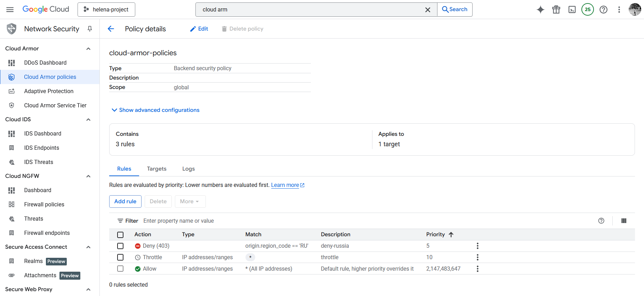
Task: Open the main navigation hamburger menu
Action: coord(10,9)
